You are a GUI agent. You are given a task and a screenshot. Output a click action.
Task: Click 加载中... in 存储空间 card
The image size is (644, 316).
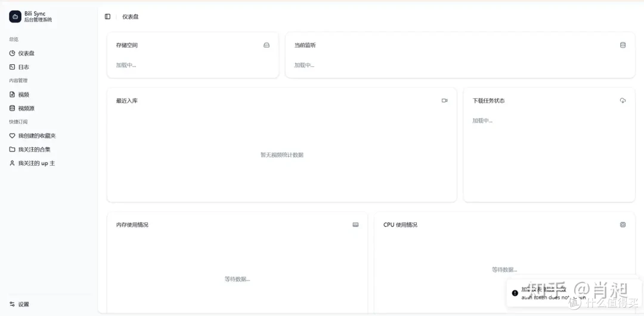tap(126, 66)
